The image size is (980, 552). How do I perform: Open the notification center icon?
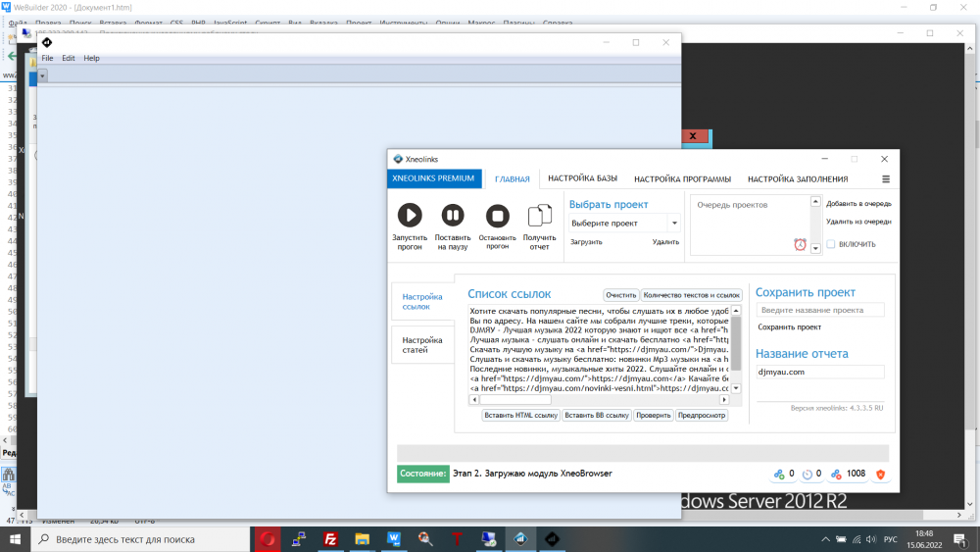961,539
